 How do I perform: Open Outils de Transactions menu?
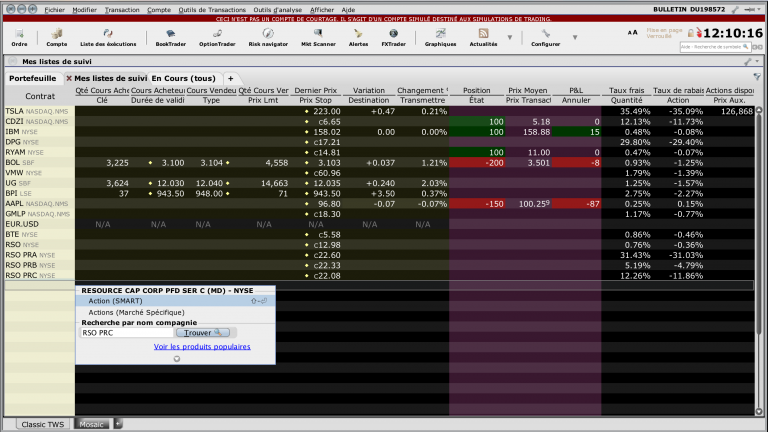212,10
